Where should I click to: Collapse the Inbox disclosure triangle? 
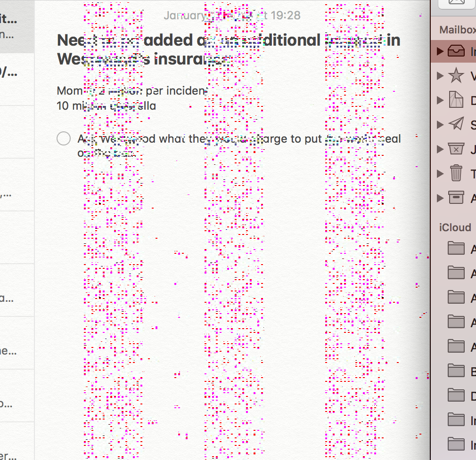[440, 51]
